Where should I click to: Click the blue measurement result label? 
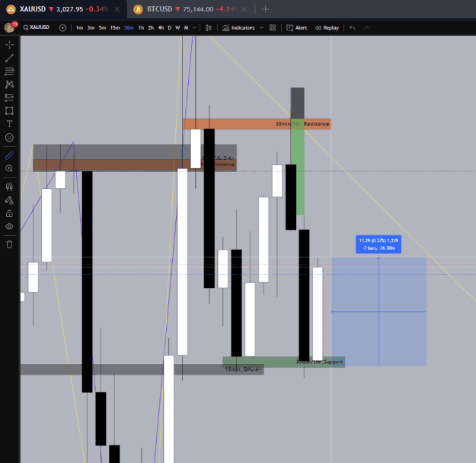379,244
